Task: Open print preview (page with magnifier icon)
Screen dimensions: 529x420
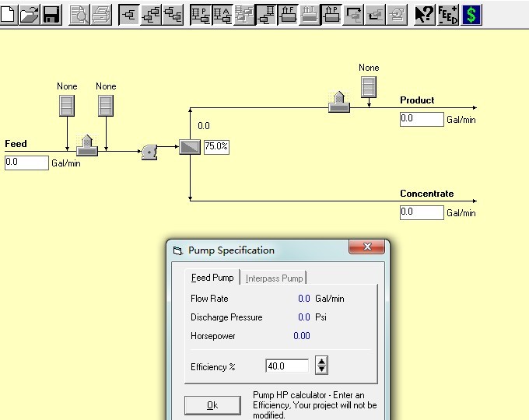Action: pyautogui.click(x=79, y=15)
